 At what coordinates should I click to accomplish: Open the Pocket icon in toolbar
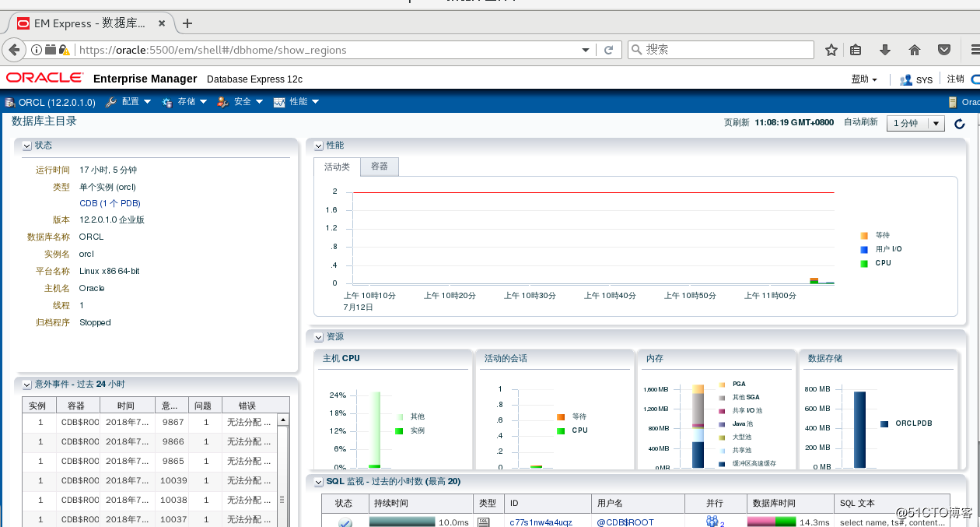point(944,50)
